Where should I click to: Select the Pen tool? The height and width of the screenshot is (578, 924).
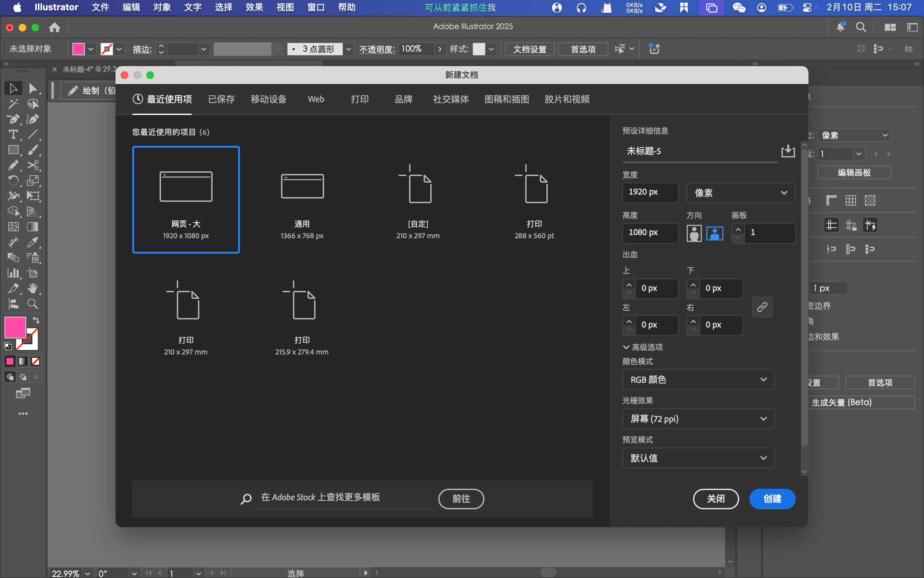point(13,119)
